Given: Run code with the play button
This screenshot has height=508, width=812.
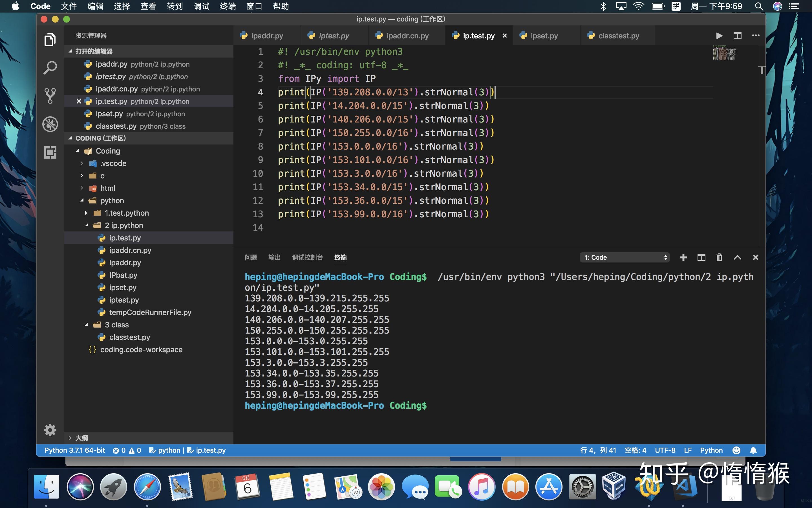Looking at the screenshot, I should click(719, 36).
